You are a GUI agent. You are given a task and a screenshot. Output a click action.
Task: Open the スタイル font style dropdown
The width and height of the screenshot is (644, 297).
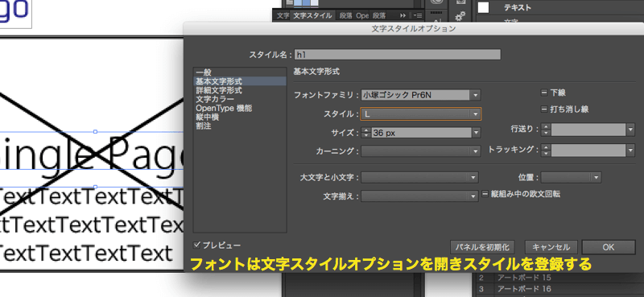pyautogui.click(x=420, y=113)
